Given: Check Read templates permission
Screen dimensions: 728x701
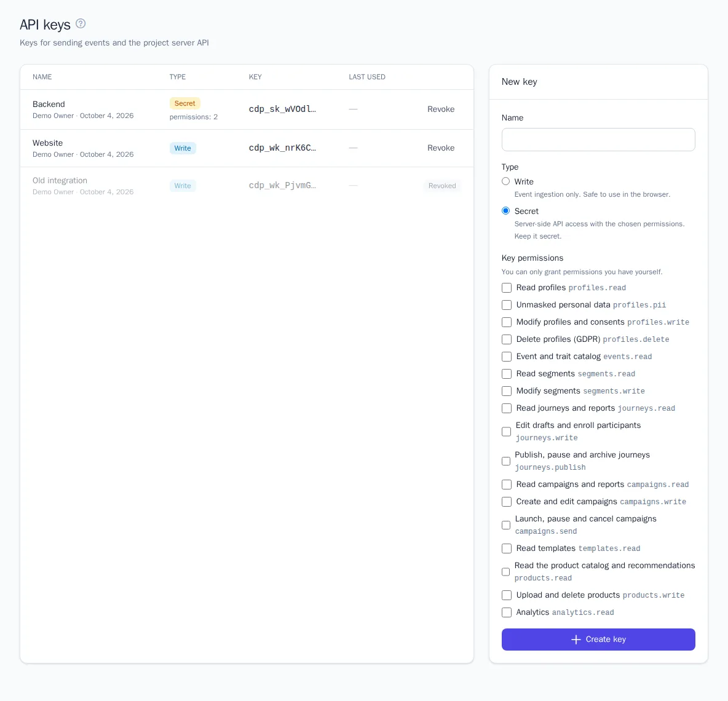Looking at the screenshot, I should tap(507, 549).
